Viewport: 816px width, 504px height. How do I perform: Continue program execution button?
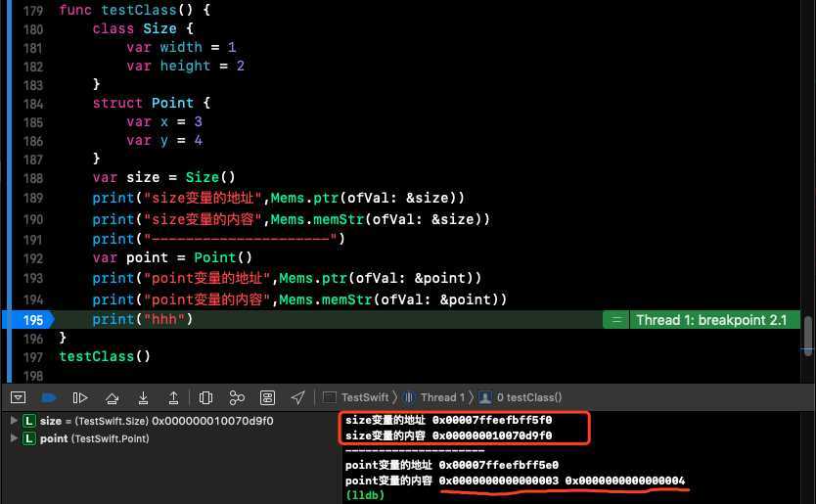[79, 397]
